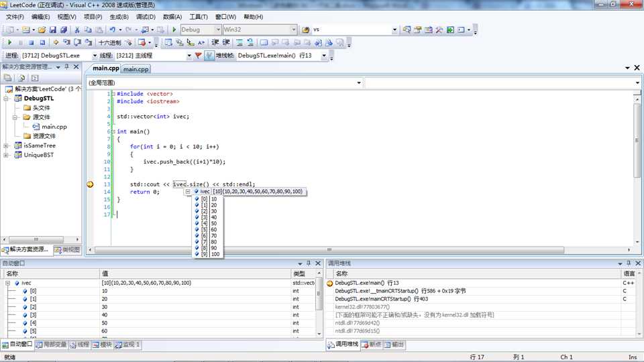Toggle bookmark on current line icon
The height and width of the screenshot is (362, 644).
264,42
